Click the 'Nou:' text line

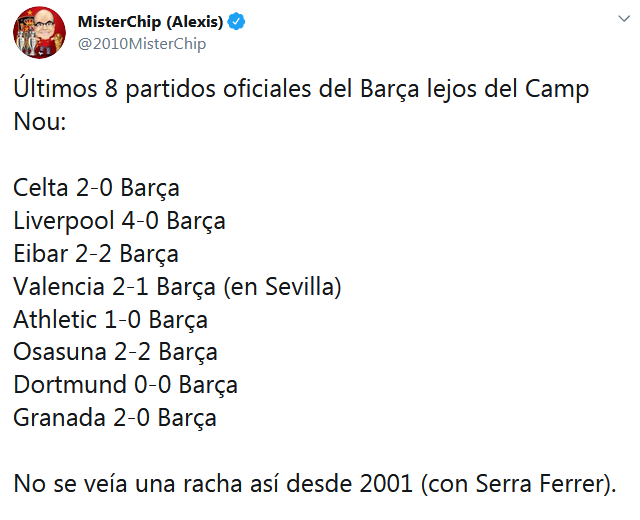tap(40, 122)
